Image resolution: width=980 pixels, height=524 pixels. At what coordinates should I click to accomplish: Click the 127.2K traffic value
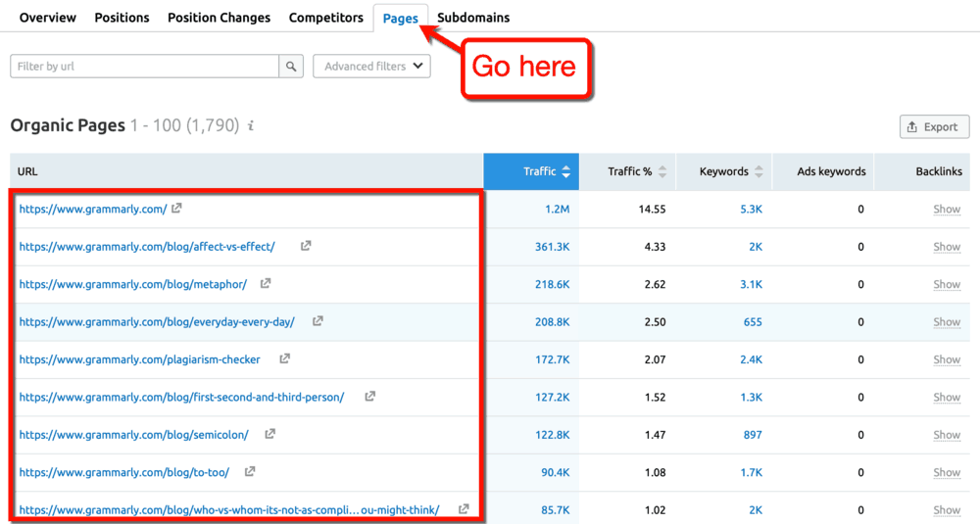(x=552, y=397)
